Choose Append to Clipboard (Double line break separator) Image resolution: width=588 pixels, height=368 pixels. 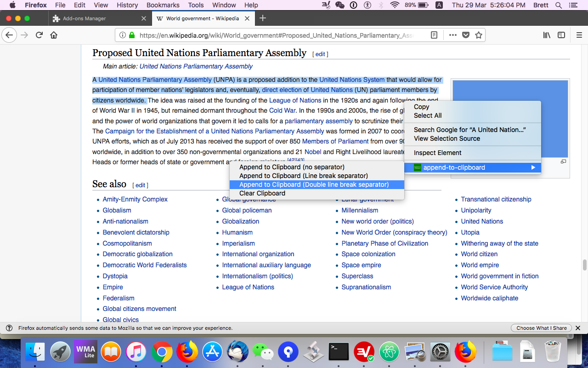tap(317, 184)
